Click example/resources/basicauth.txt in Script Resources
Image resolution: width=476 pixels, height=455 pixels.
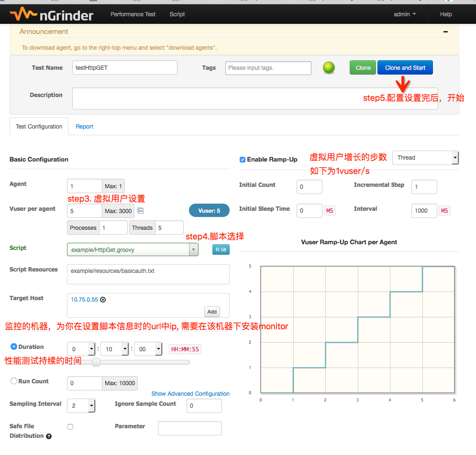click(x=112, y=271)
